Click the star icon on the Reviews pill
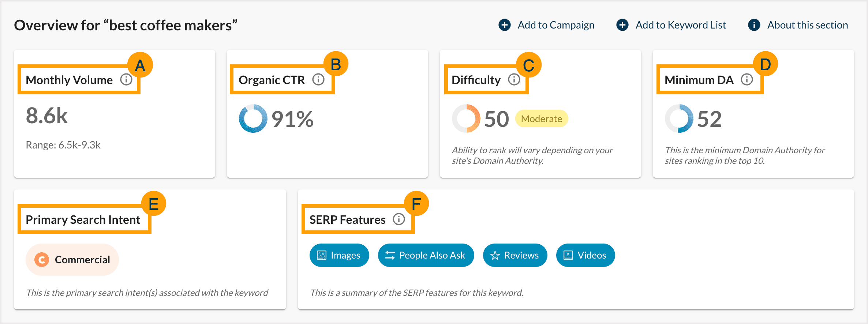 pos(496,255)
